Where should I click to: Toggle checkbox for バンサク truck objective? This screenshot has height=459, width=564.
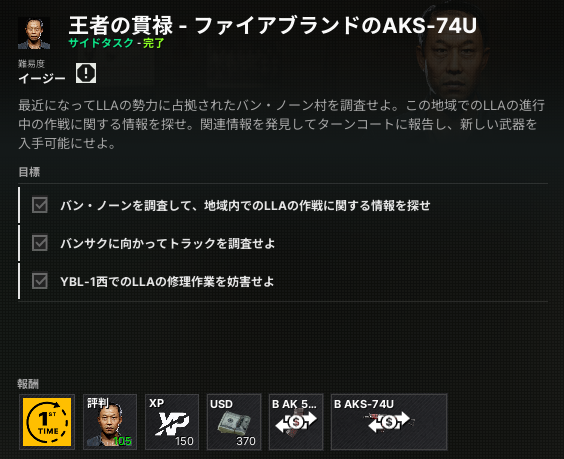point(40,243)
